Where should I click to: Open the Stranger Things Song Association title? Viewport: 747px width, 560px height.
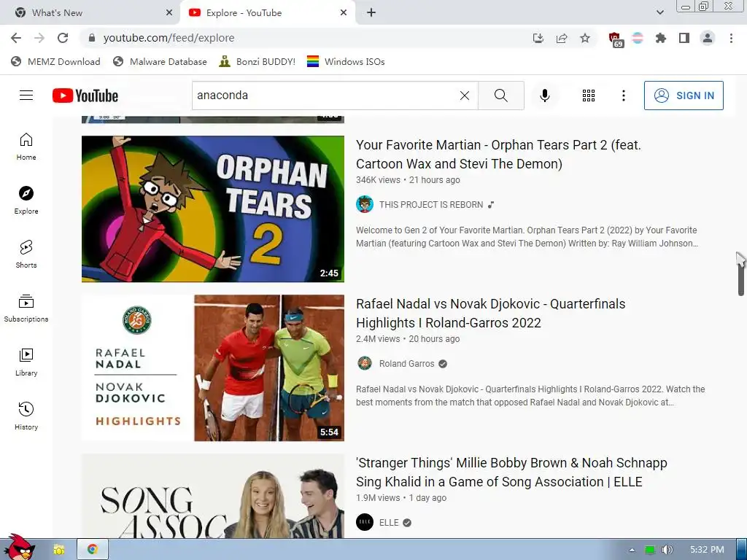pyautogui.click(x=511, y=472)
